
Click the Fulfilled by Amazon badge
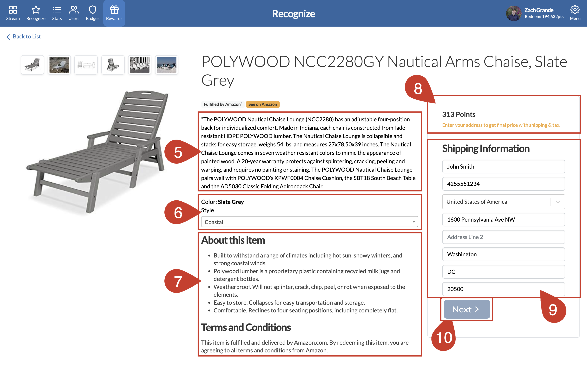[x=223, y=104]
